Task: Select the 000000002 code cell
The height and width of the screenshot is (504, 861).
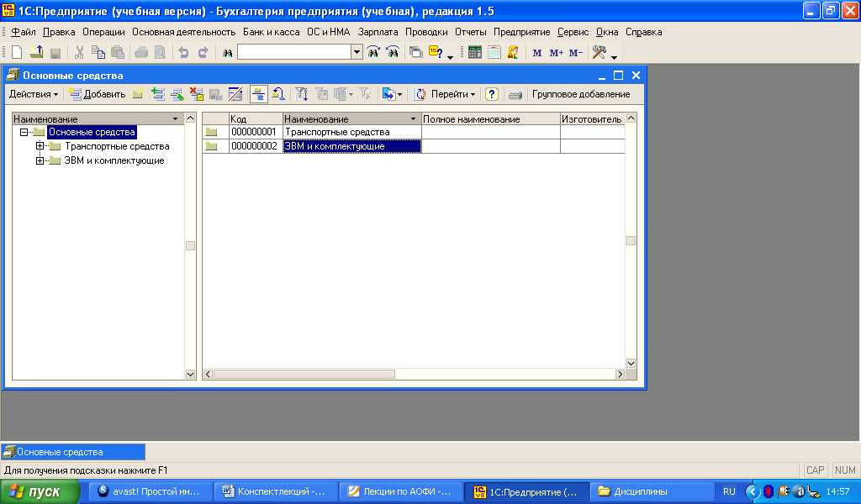Action: point(256,146)
